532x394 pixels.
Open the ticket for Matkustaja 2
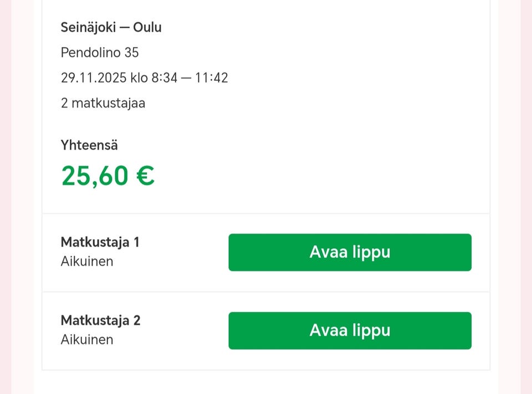[350, 330]
